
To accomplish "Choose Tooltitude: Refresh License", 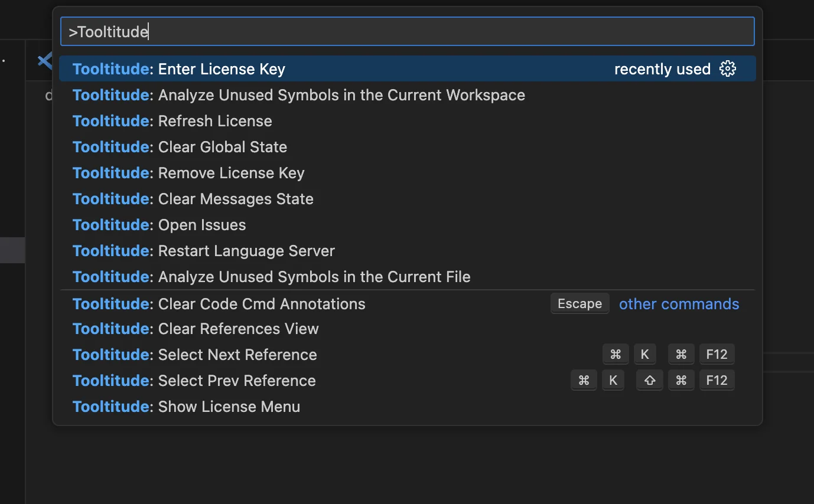I will coord(408,121).
